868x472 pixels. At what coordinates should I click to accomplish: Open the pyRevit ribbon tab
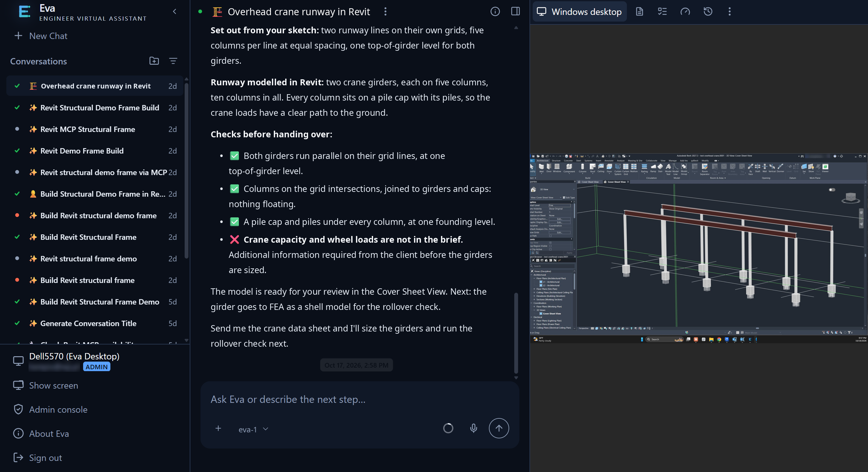click(x=694, y=161)
